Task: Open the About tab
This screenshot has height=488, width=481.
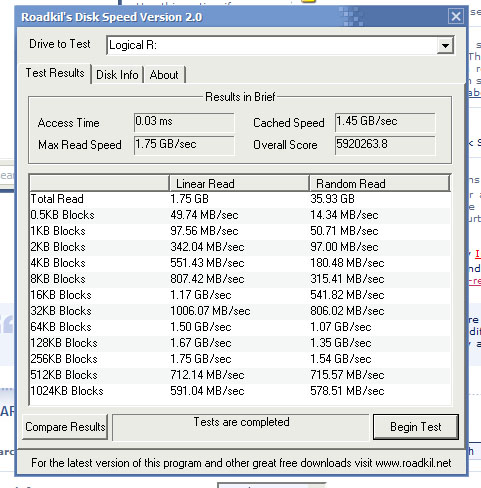Action: tap(164, 75)
